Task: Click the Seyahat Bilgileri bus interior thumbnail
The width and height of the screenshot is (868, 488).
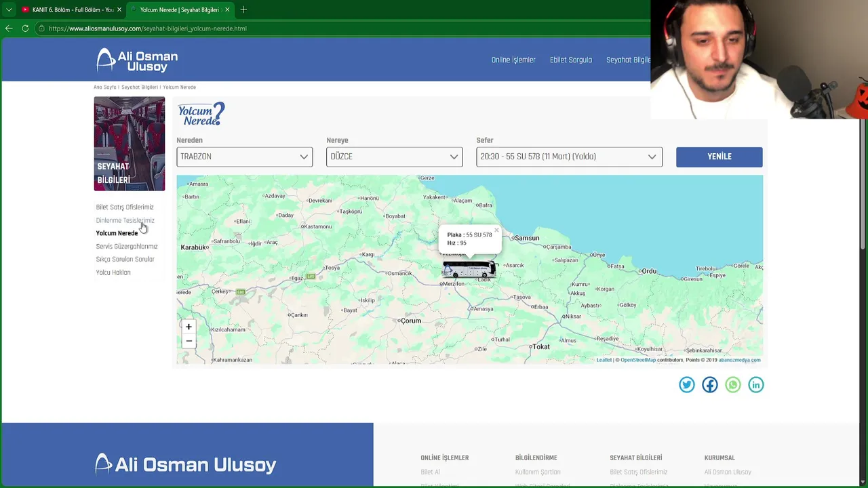Action: tap(130, 144)
